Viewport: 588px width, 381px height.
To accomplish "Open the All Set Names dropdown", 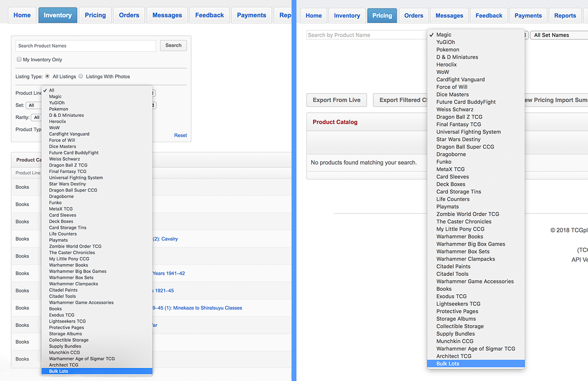I will 560,35.
